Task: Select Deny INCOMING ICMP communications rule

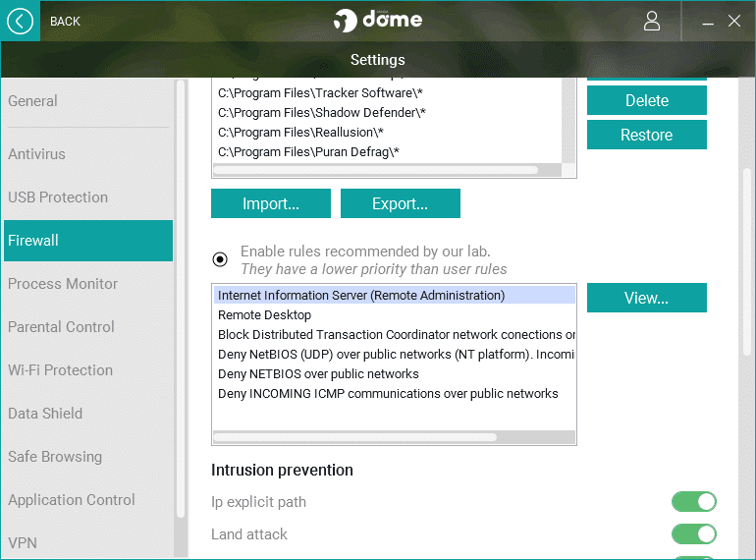Action: tap(395, 394)
